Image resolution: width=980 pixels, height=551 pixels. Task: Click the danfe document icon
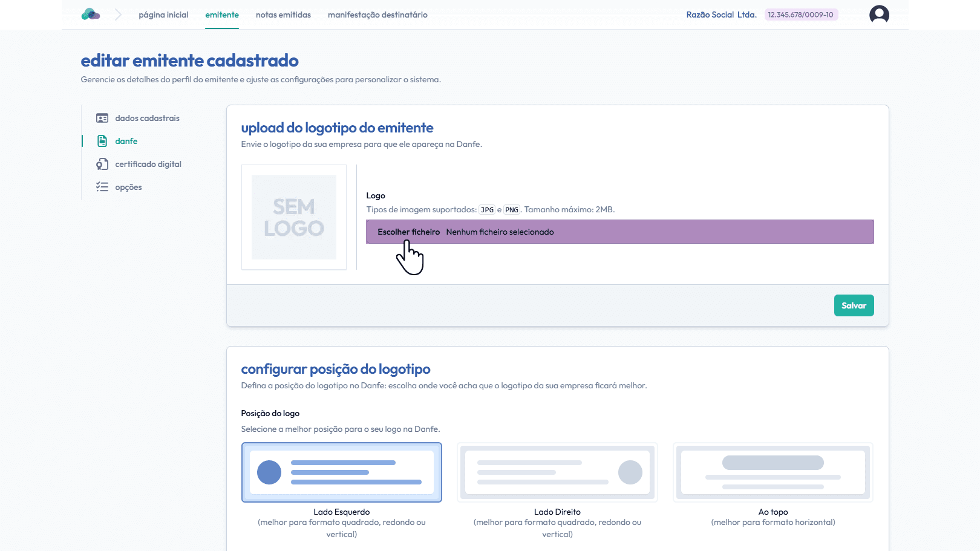[102, 142]
